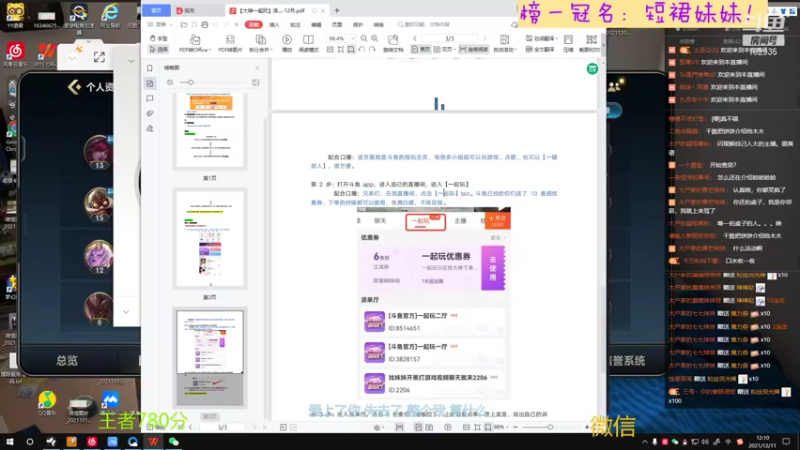Toggle fit-width view in toolbar
The height and width of the screenshot is (450, 800).
(341, 49)
